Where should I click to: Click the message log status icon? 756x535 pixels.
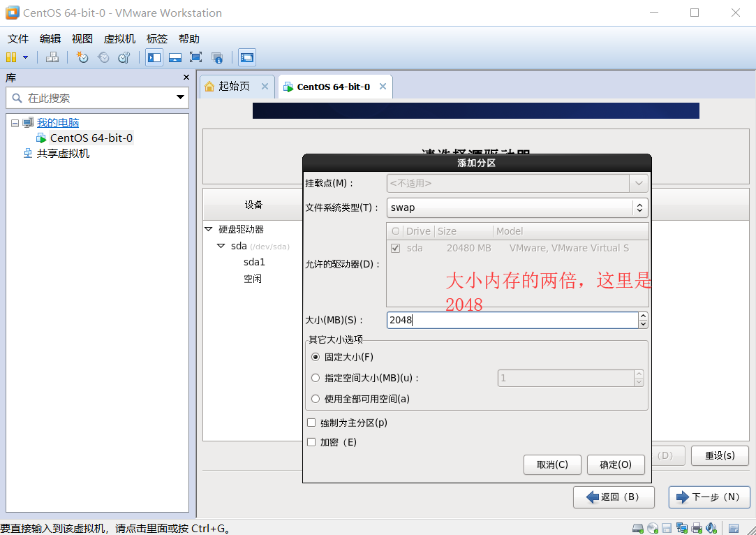click(734, 528)
